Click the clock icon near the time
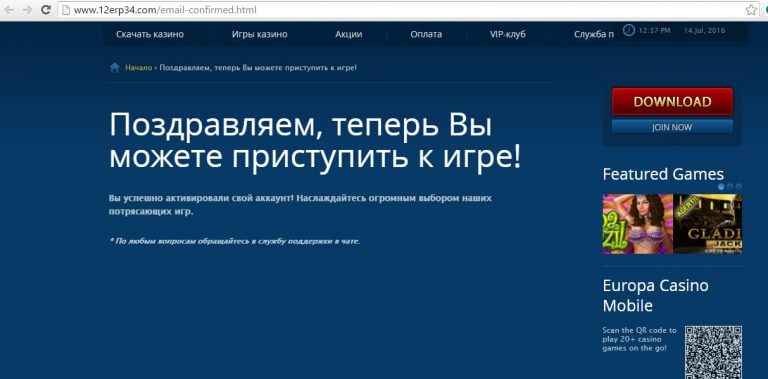Screen dimensions: 768x379 tap(628, 30)
